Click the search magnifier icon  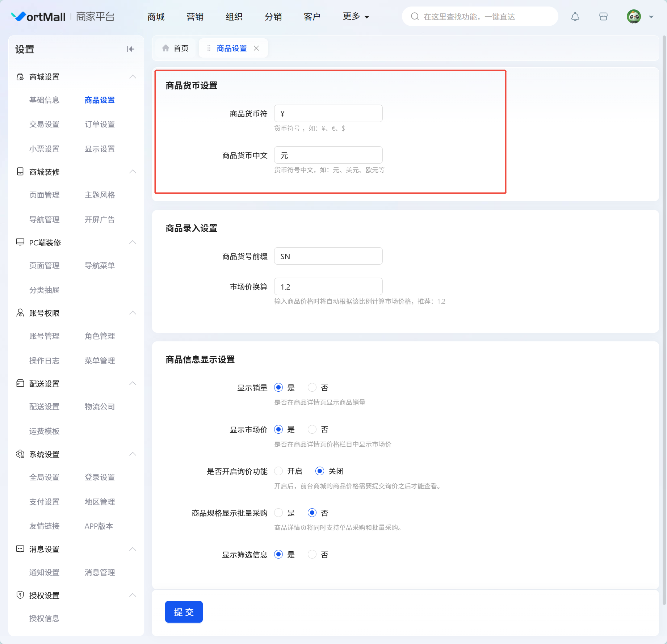point(415,17)
